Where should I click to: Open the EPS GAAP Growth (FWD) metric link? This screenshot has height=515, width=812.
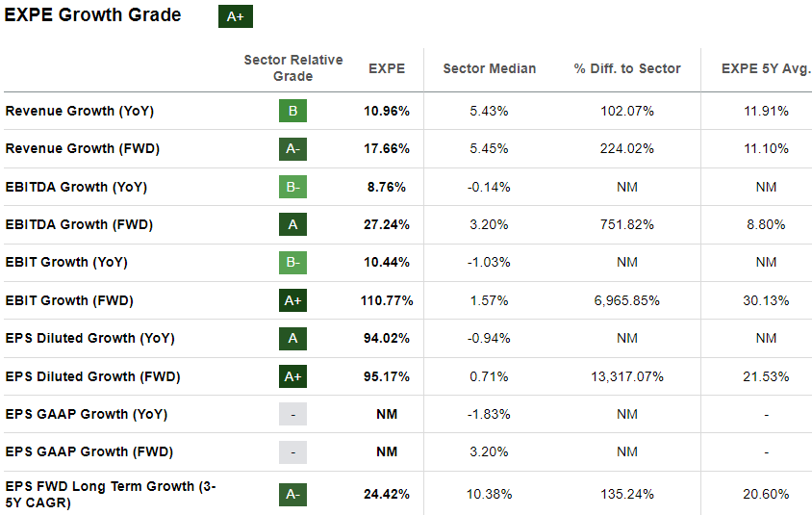[x=88, y=451]
